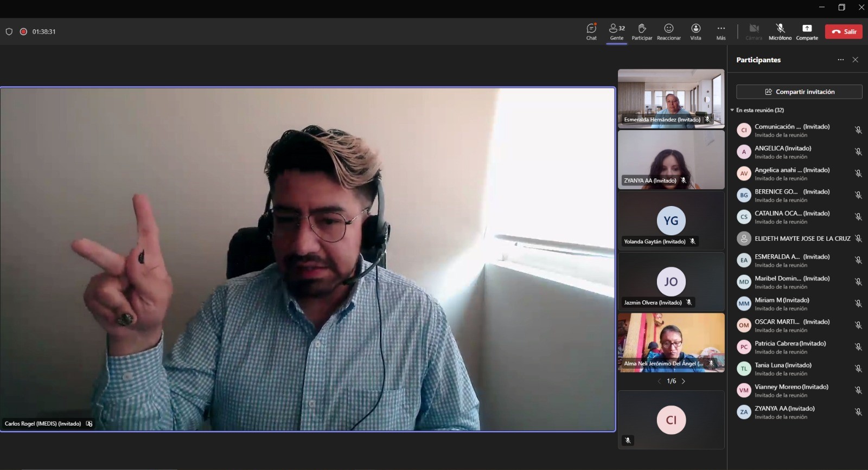Screen dimensions: 868x470
Task: Open Participantes panel more options ellipsis
Action: click(x=840, y=60)
